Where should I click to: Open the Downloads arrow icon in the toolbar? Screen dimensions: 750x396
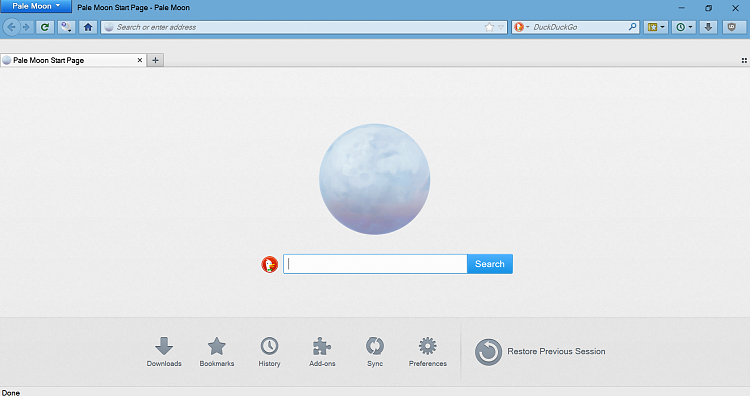(x=708, y=27)
